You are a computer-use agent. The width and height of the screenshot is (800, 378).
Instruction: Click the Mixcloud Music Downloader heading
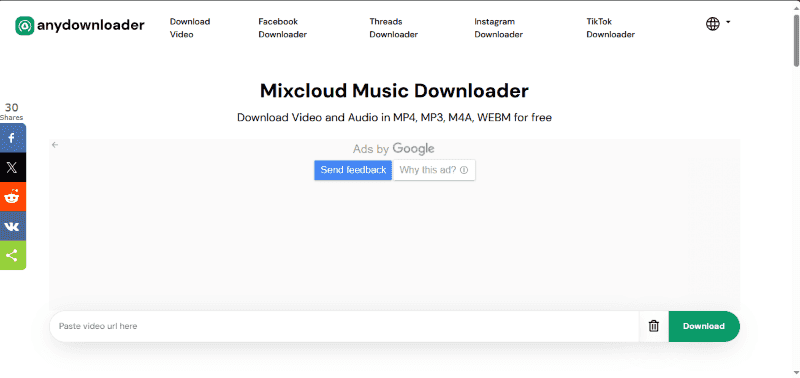pyautogui.click(x=394, y=91)
